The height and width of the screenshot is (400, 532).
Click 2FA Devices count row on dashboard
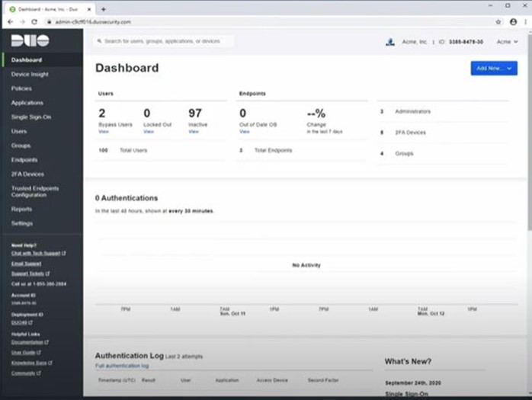click(x=443, y=133)
